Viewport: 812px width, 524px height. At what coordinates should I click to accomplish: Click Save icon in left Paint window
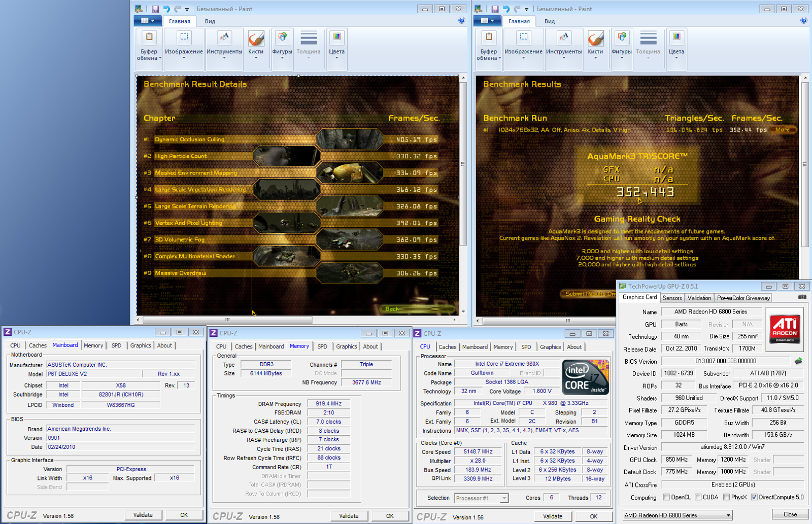tap(155, 9)
